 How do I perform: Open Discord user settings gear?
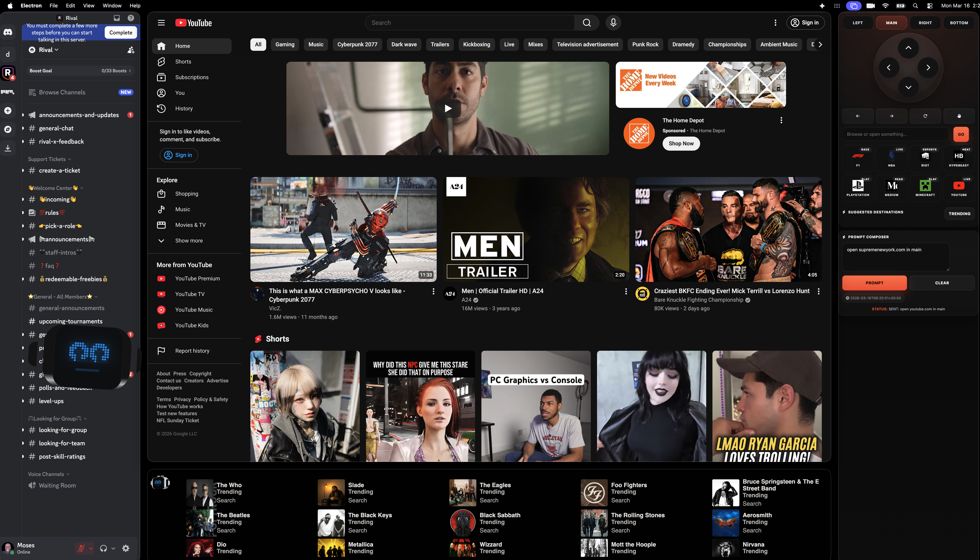(x=126, y=548)
